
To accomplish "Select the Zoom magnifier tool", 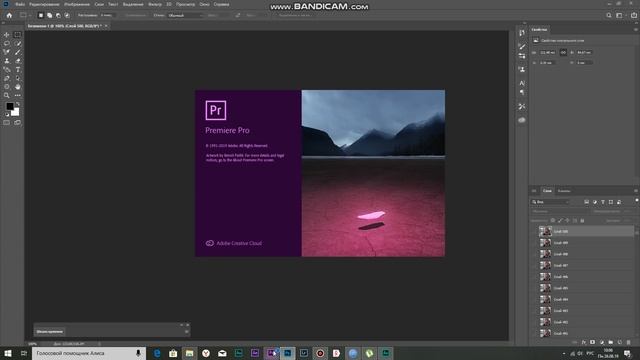I will pos(7,96).
